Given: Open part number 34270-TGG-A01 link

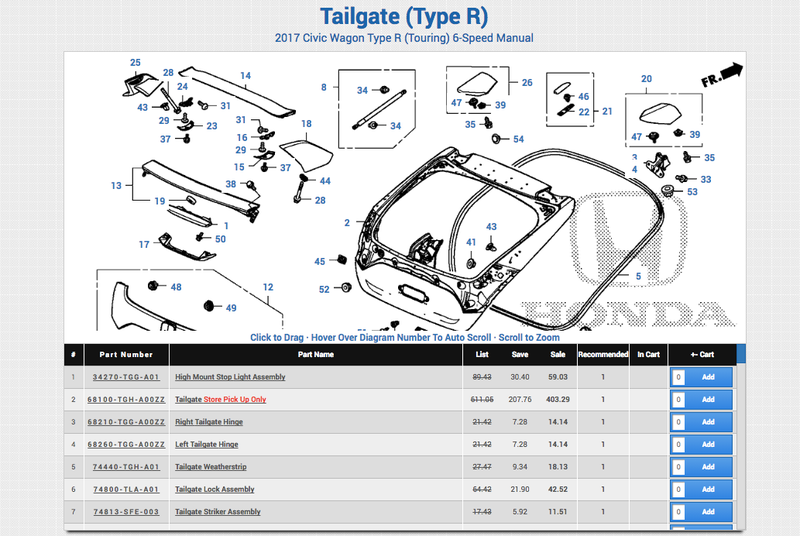Looking at the screenshot, I should pos(126,377).
